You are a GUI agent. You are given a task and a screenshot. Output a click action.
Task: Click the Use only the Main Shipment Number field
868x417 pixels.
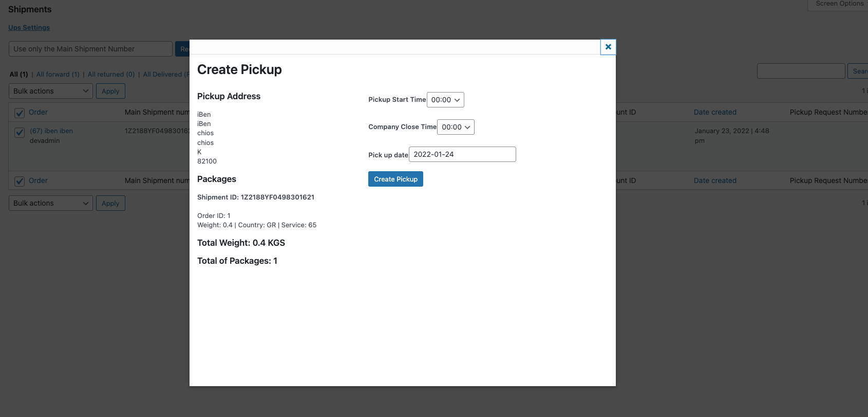(90, 49)
